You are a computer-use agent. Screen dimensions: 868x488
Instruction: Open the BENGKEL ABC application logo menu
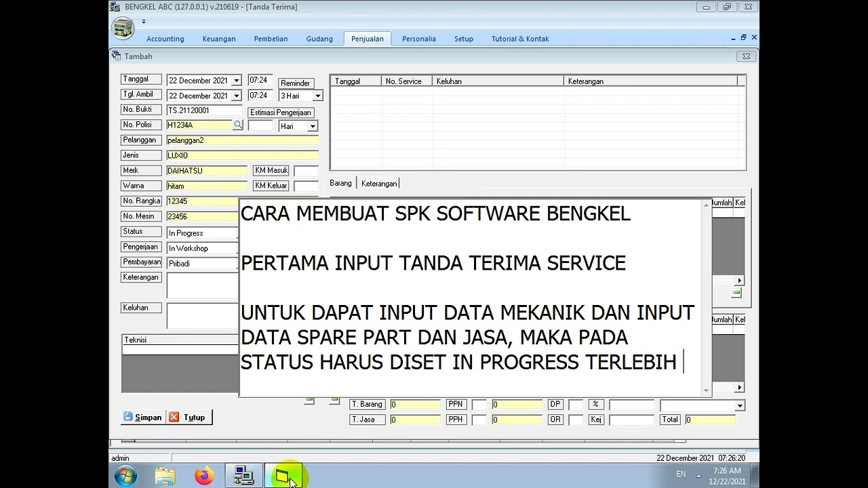click(123, 29)
